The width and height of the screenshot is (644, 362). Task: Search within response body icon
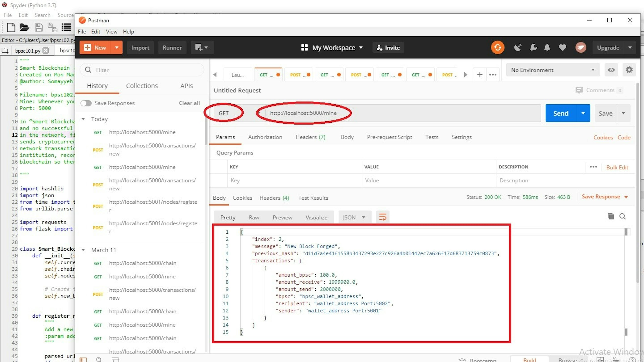(x=623, y=216)
